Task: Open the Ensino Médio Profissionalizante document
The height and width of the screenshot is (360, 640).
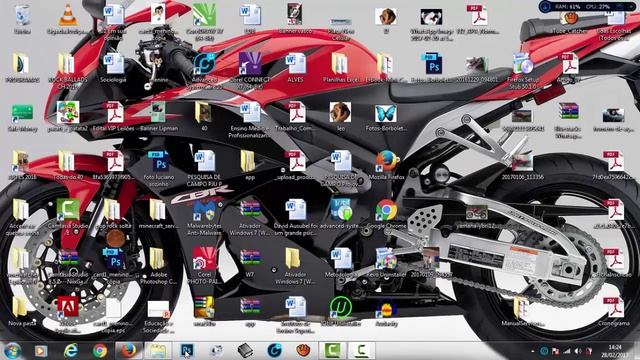Action: (249, 113)
